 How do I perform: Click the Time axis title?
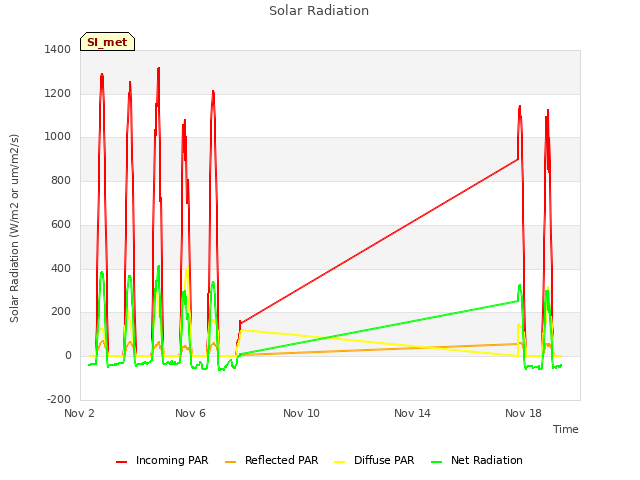(x=566, y=429)
